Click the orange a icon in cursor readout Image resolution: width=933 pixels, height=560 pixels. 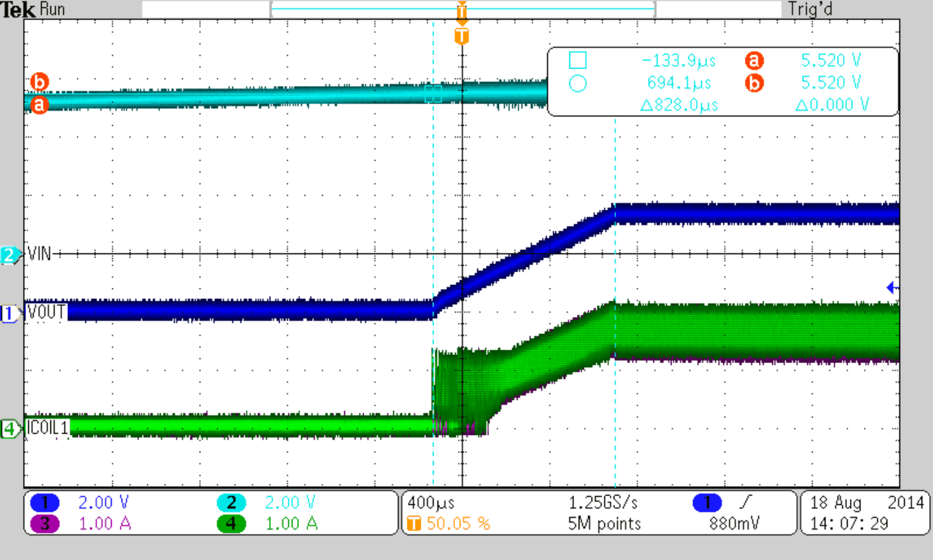click(x=754, y=61)
